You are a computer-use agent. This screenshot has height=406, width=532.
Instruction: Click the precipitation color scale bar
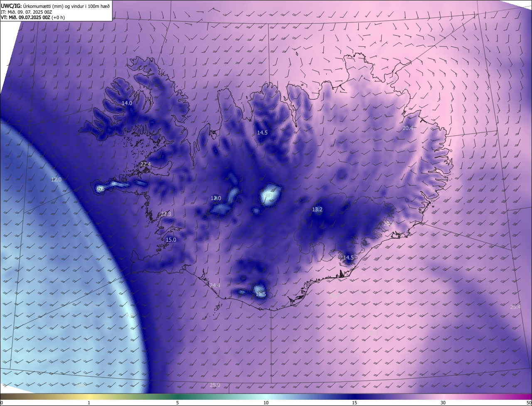pyautogui.click(x=266, y=396)
